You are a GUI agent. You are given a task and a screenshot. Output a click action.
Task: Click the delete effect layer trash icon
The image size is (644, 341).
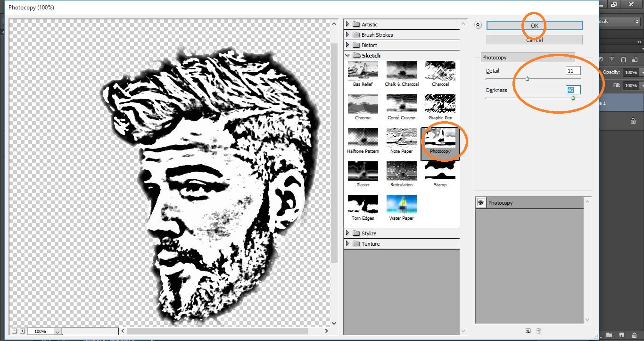[x=538, y=331]
